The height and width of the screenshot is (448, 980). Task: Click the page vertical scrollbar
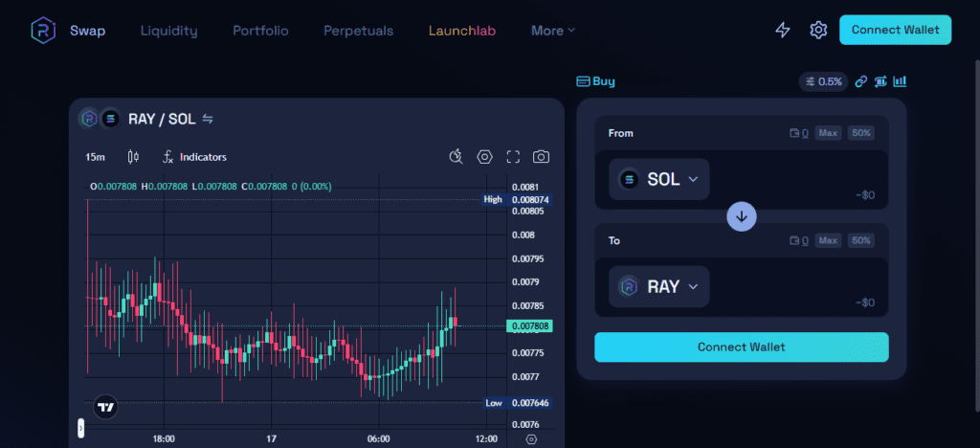click(976, 237)
